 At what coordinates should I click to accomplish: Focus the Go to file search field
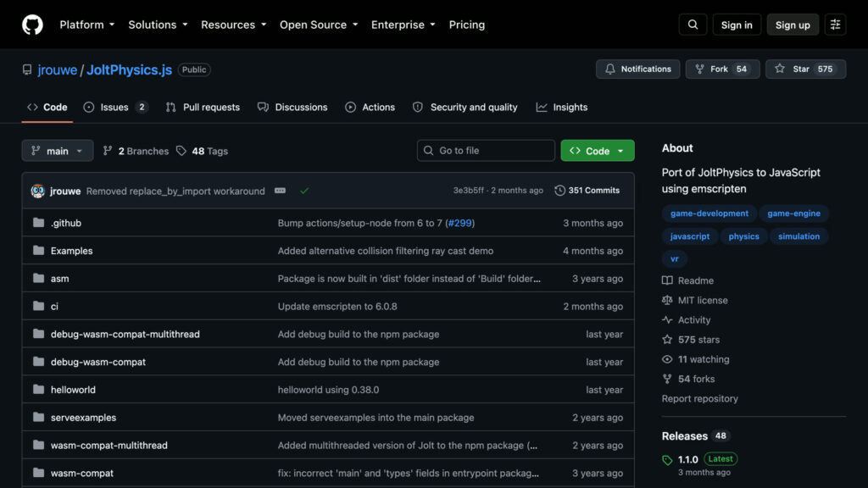(486, 151)
